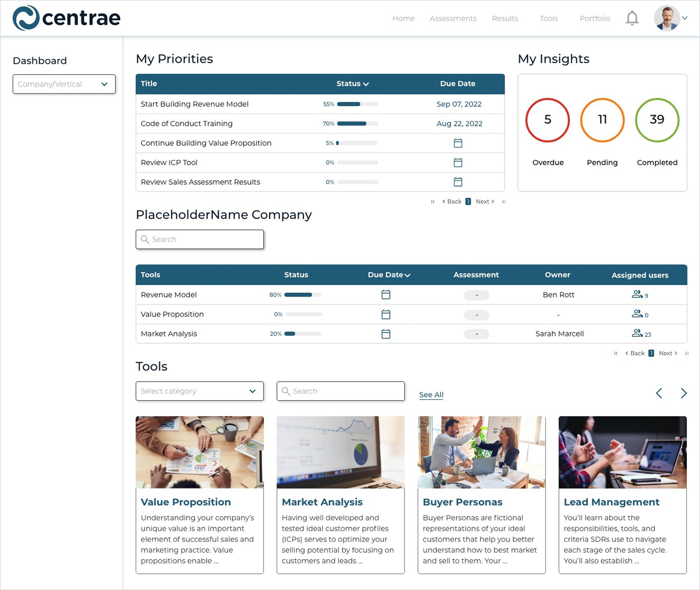Go to Next page in My Priorities
700x590 pixels.
[x=485, y=202]
